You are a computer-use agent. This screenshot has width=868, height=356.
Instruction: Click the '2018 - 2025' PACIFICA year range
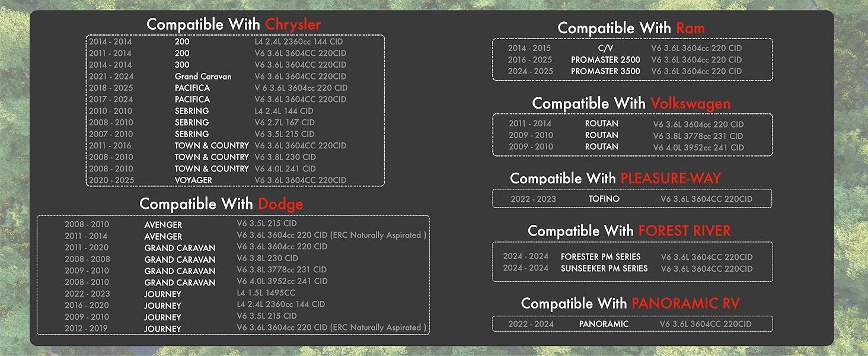point(111,88)
